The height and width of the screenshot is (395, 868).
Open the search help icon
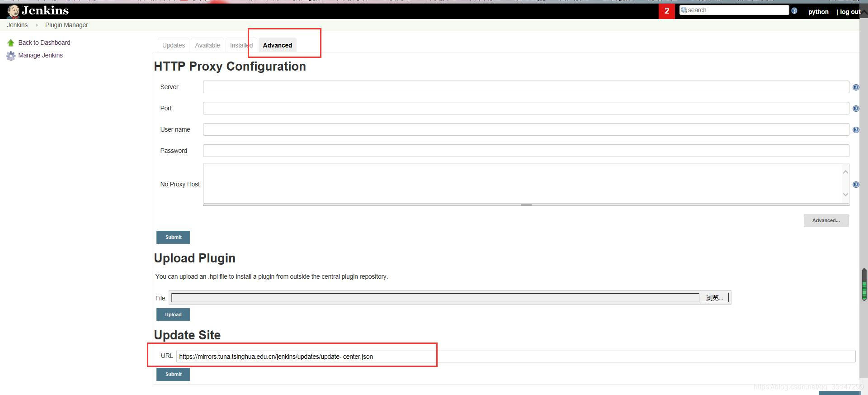tap(794, 10)
